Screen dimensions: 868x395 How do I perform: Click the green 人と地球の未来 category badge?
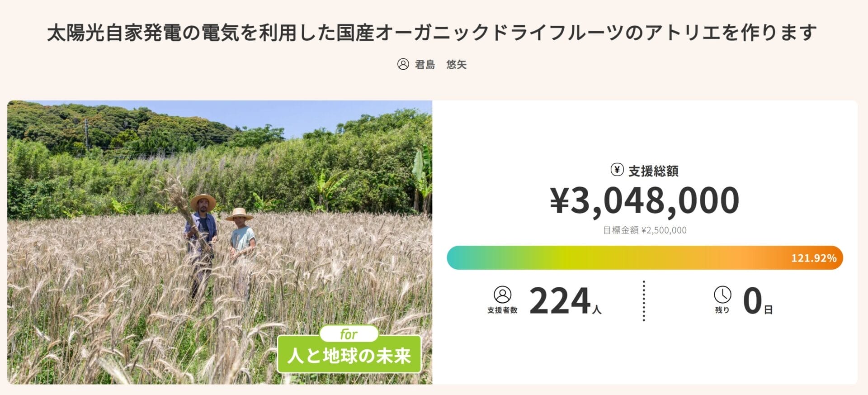(349, 356)
